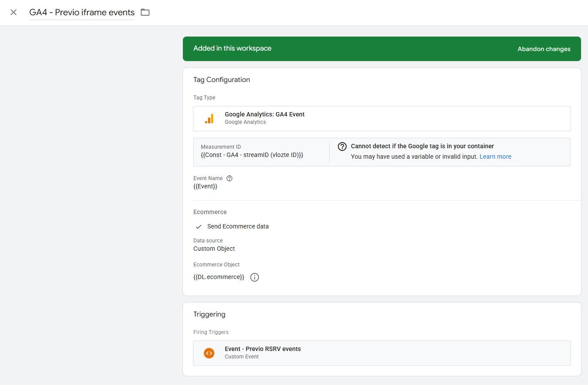Open the Event - Previo RSRV events trigger

[262, 349]
